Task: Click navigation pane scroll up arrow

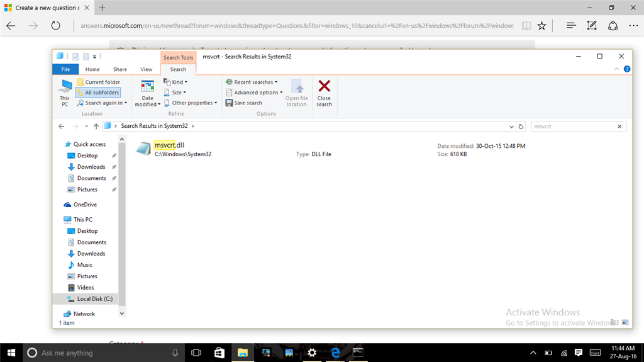Action: pyautogui.click(x=121, y=140)
